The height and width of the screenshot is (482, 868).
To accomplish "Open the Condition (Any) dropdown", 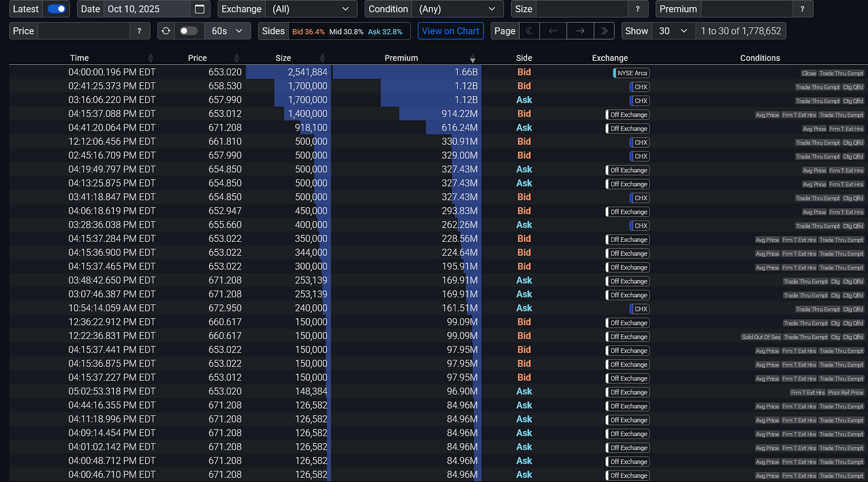I will tap(457, 9).
